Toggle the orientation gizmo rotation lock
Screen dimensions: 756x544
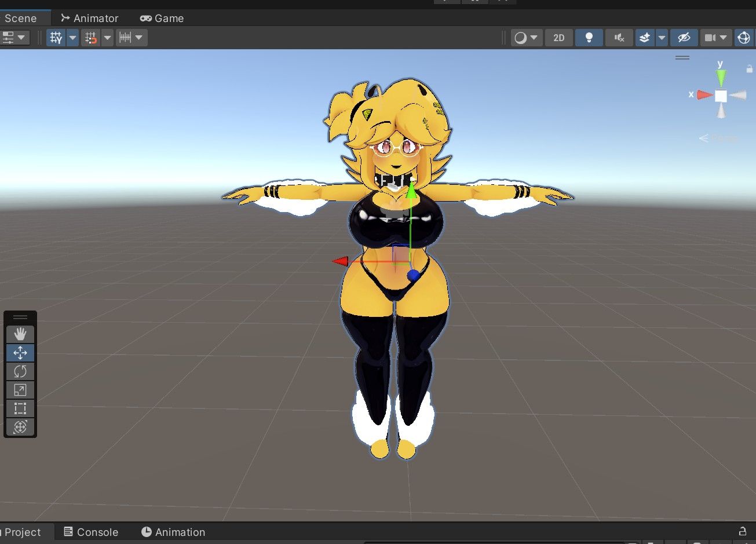pos(749,68)
